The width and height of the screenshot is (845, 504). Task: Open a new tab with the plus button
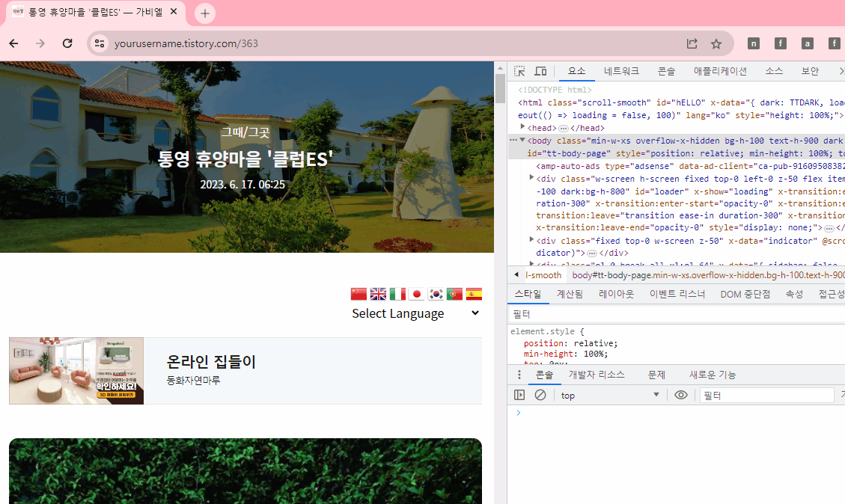coord(205,13)
